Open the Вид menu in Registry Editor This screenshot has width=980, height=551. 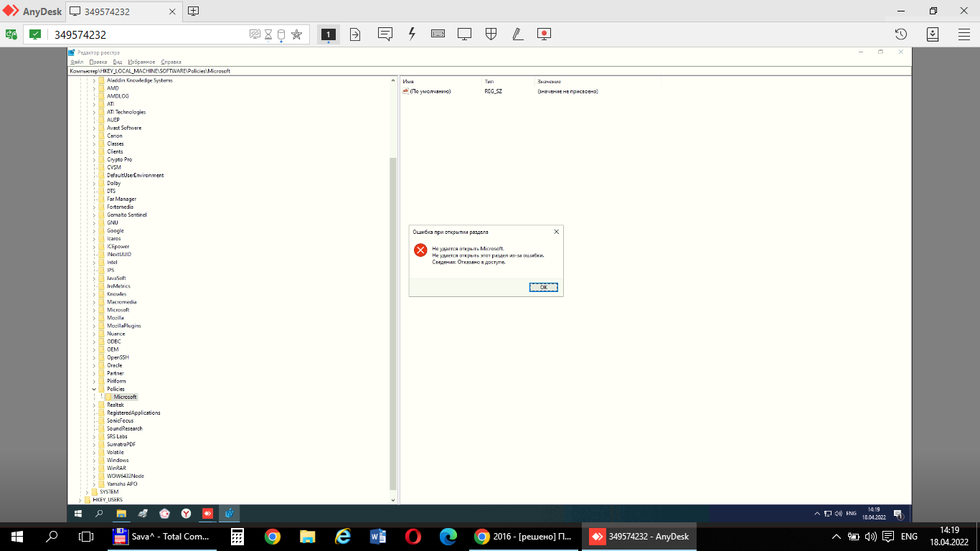tap(118, 62)
